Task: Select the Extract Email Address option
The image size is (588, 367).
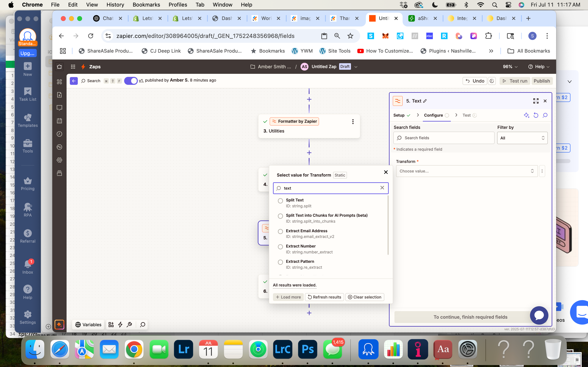Action: point(280,231)
